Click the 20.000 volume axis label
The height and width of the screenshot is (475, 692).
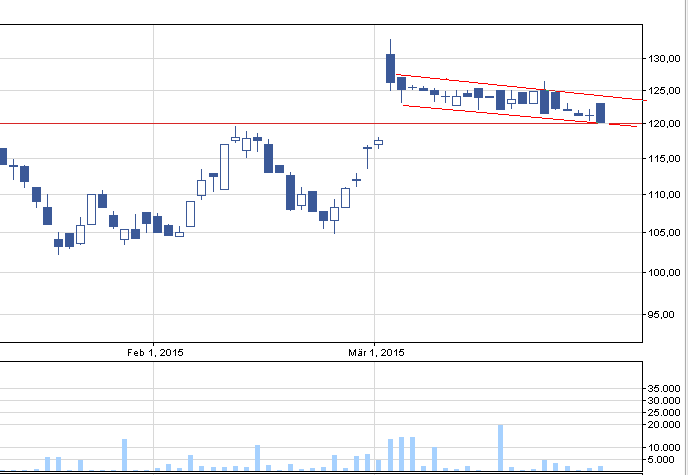click(664, 424)
